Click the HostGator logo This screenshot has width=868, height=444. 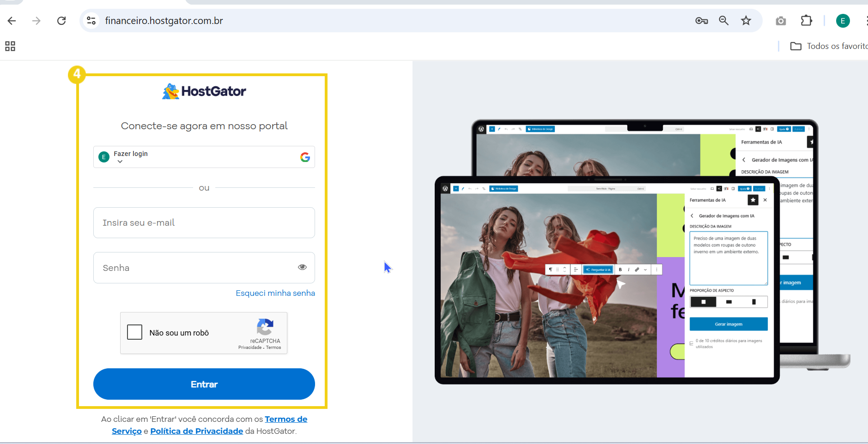204,91
